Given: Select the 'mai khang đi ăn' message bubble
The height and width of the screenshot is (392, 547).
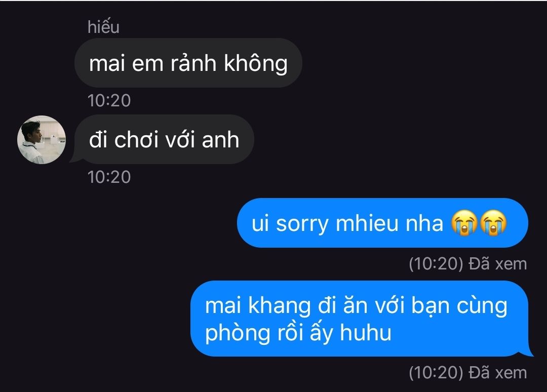Looking at the screenshot, I should click(x=362, y=319).
